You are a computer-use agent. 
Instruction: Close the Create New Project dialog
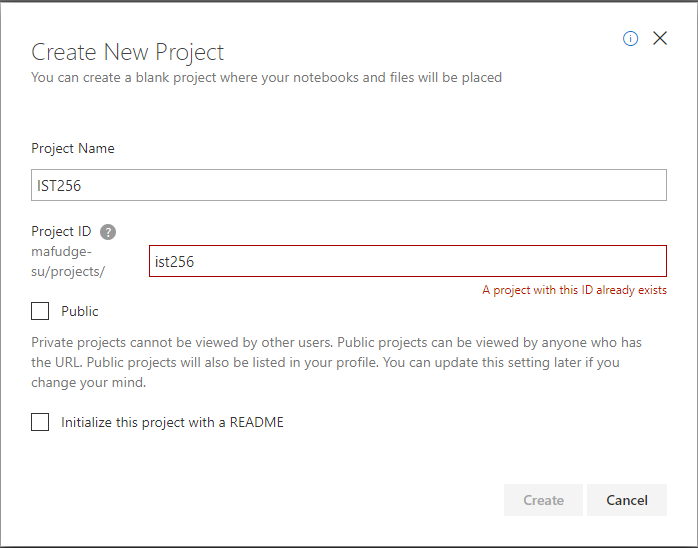pyautogui.click(x=659, y=39)
